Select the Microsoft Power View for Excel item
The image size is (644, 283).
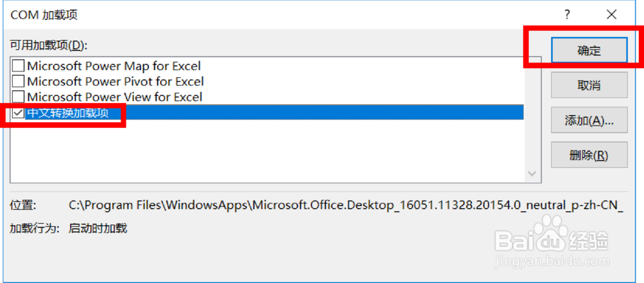115,97
